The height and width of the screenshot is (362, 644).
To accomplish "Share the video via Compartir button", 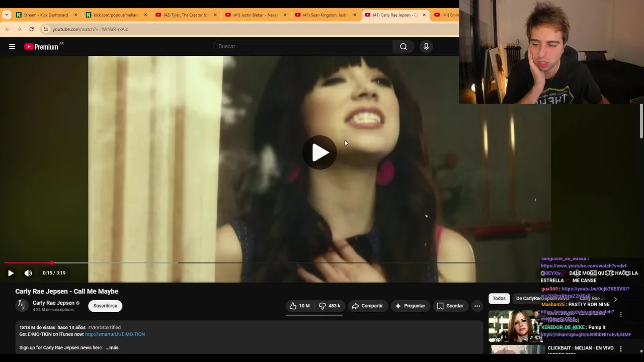I will point(367,306).
